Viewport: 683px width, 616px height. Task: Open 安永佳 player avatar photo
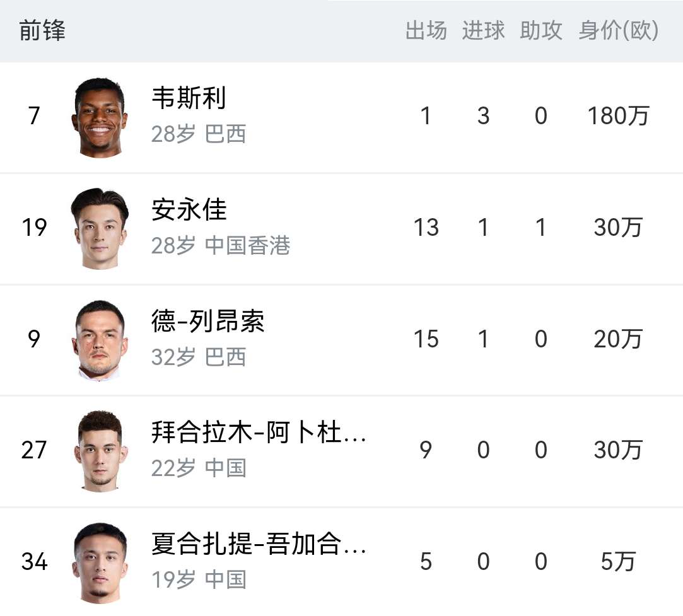(100, 229)
